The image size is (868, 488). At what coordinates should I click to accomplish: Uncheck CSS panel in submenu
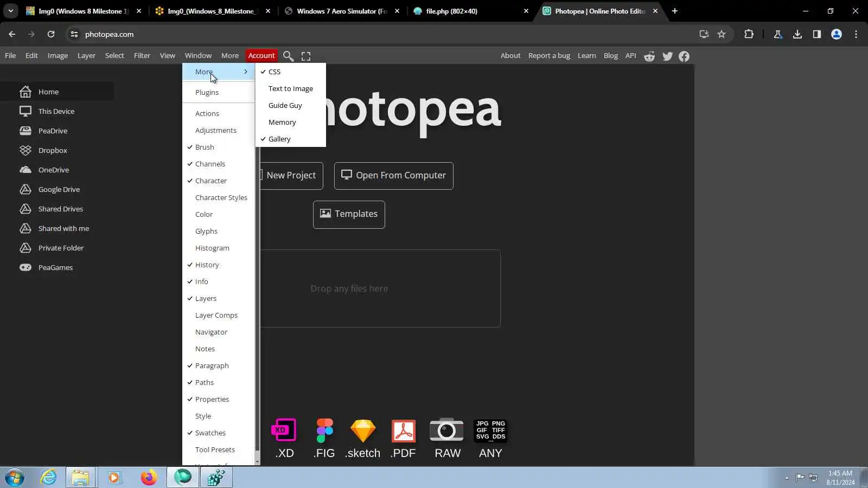pyautogui.click(x=291, y=72)
